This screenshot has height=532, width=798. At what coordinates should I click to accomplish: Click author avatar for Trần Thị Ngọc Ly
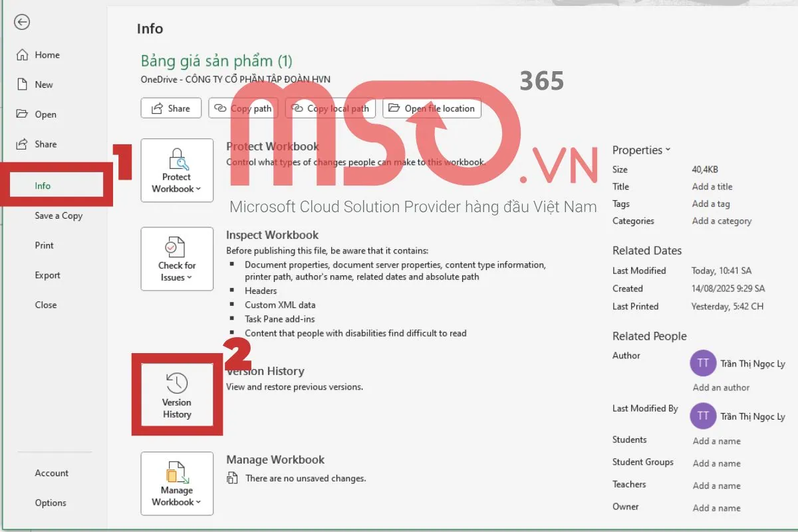click(703, 363)
